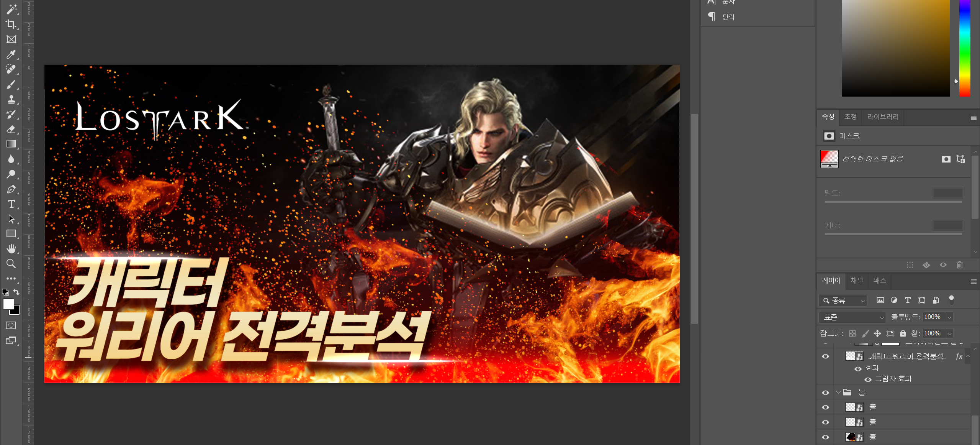The height and width of the screenshot is (445, 980).
Task: Select the Spot Healing Brush tool
Action: pos(11,69)
